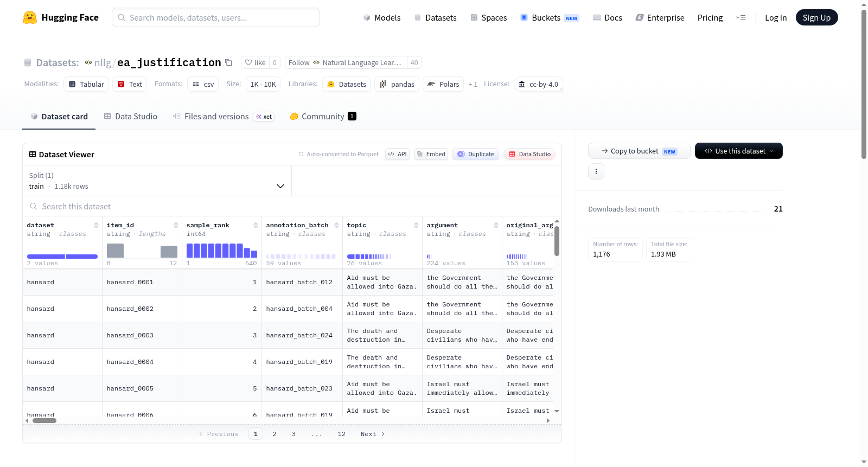
Task: Click the page vertical scrollbar
Action: click(864, 84)
